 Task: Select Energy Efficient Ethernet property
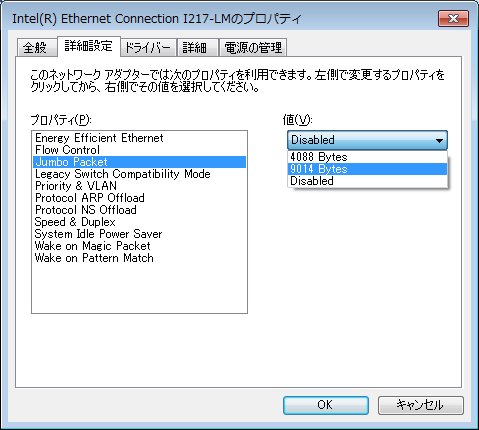(x=139, y=138)
